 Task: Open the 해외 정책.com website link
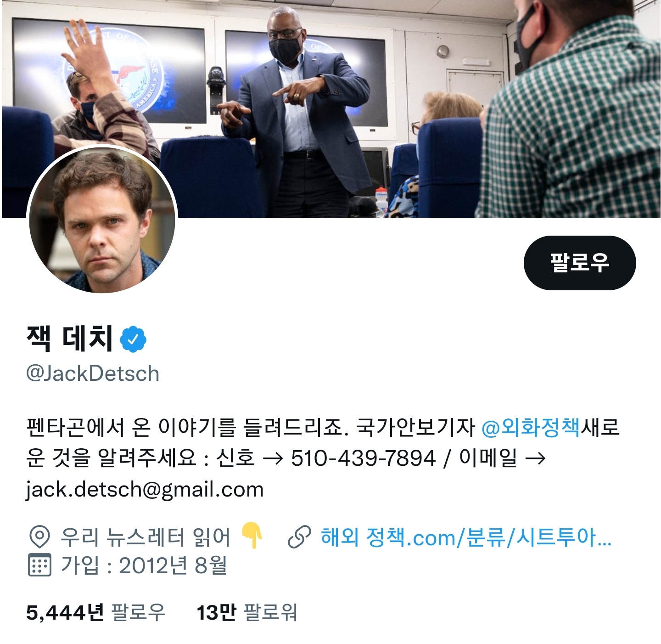[x=466, y=537]
